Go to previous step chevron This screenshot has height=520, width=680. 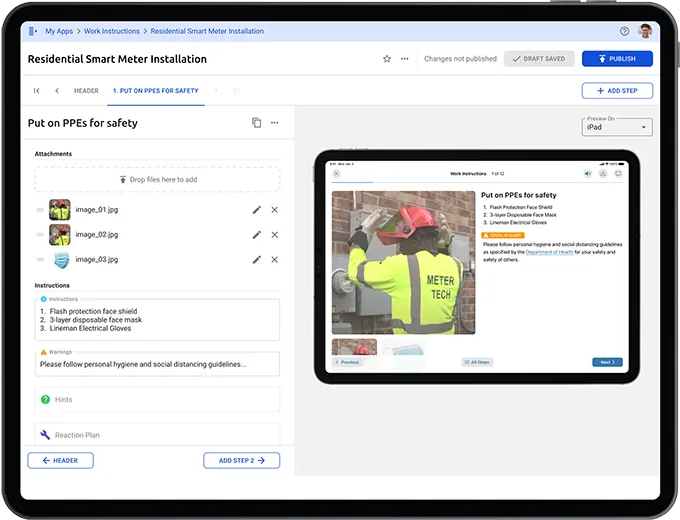[x=57, y=91]
